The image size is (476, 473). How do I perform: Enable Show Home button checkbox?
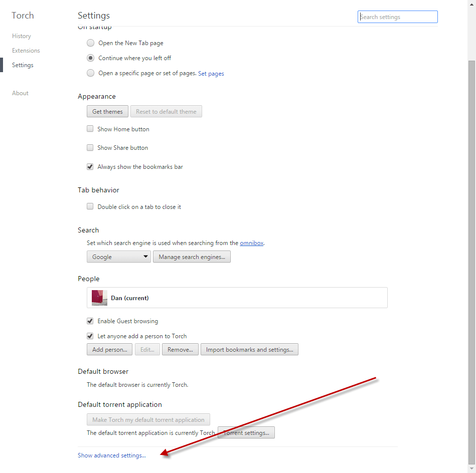90,129
